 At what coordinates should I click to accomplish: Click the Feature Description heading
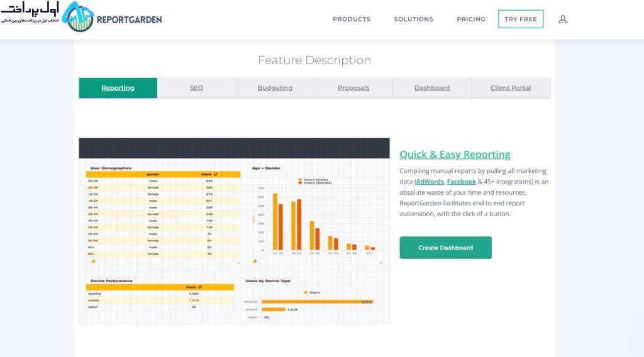coord(314,60)
